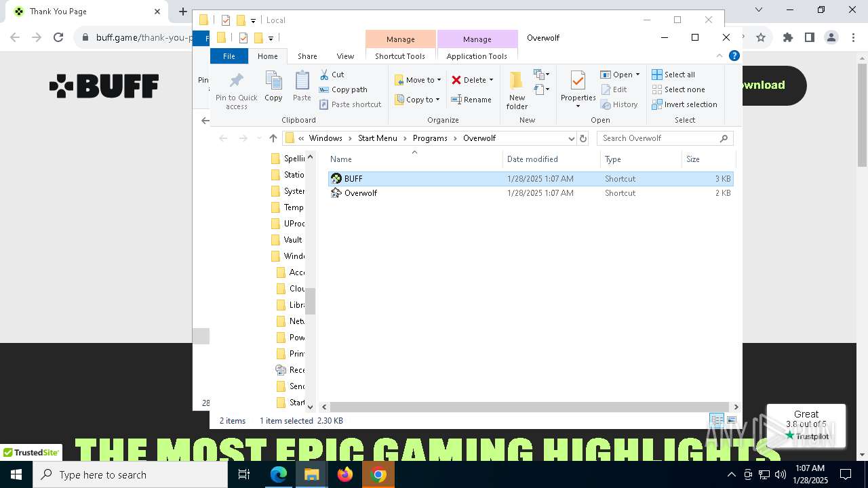The height and width of the screenshot is (488, 868).
Task: Open the Open dropdown in ribbon
Action: (x=620, y=75)
